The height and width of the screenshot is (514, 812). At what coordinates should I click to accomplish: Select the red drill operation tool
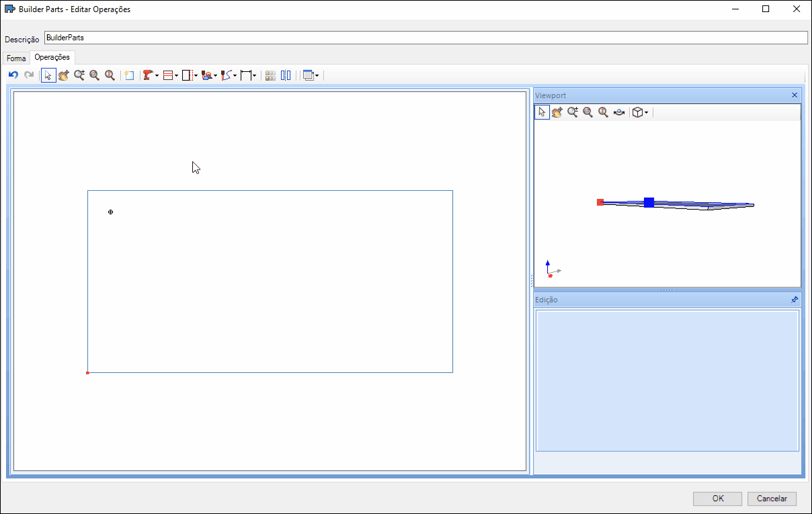[148, 75]
